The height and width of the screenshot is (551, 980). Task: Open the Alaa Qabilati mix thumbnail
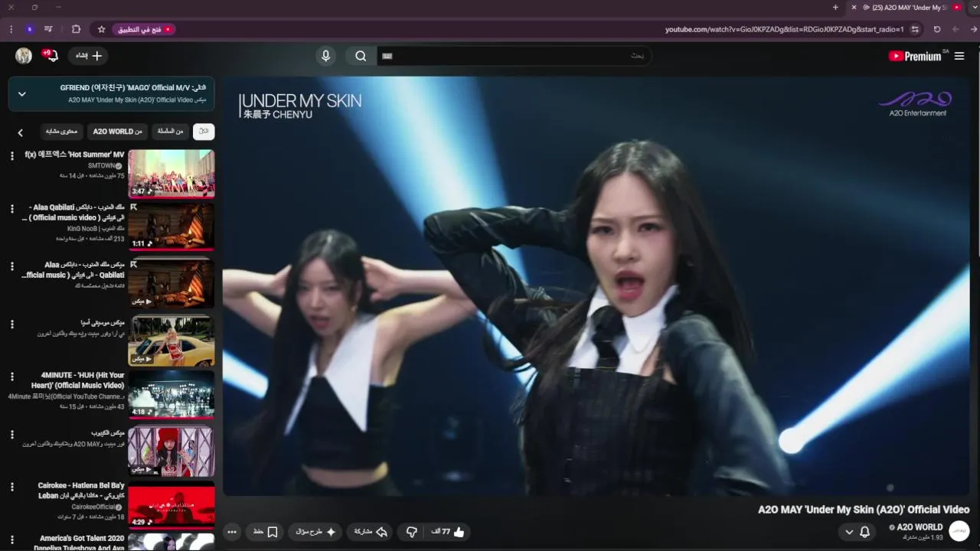pyautogui.click(x=171, y=283)
